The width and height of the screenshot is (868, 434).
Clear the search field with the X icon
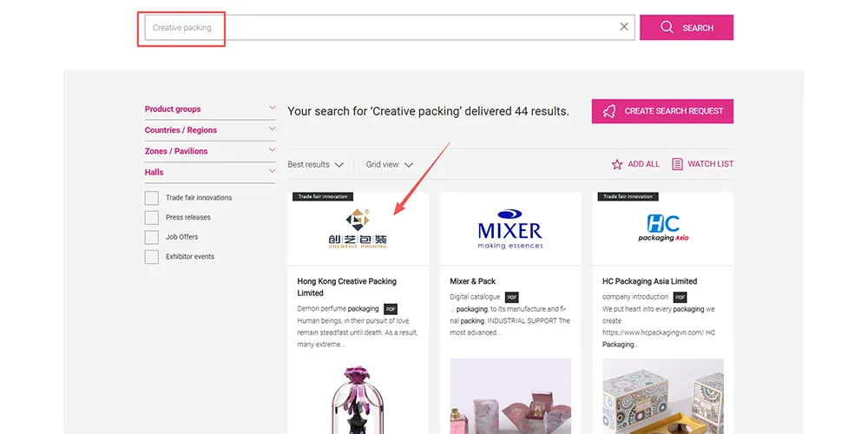click(623, 27)
